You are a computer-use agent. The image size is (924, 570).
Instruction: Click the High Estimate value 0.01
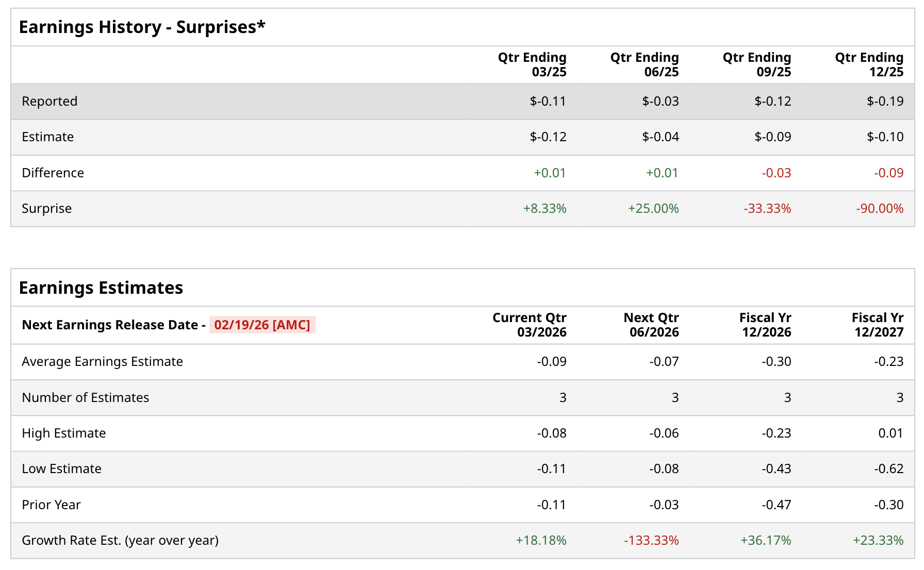click(890, 433)
